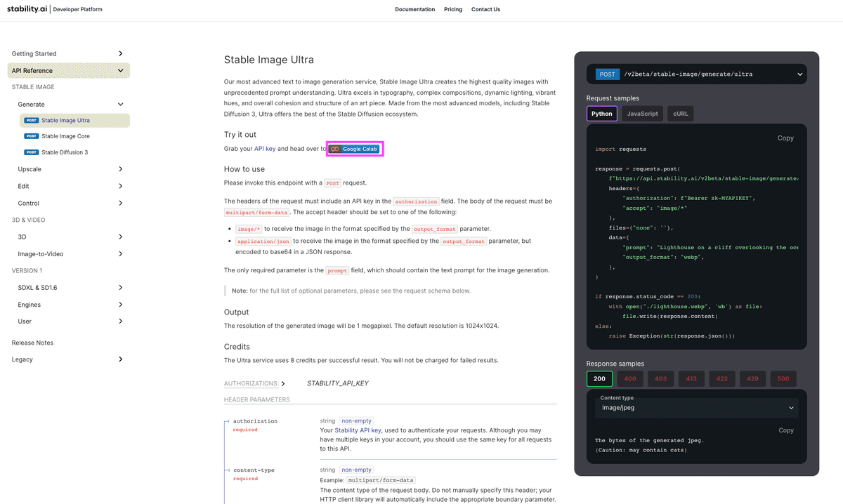Expand the Upscale section

click(x=67, y=169)
